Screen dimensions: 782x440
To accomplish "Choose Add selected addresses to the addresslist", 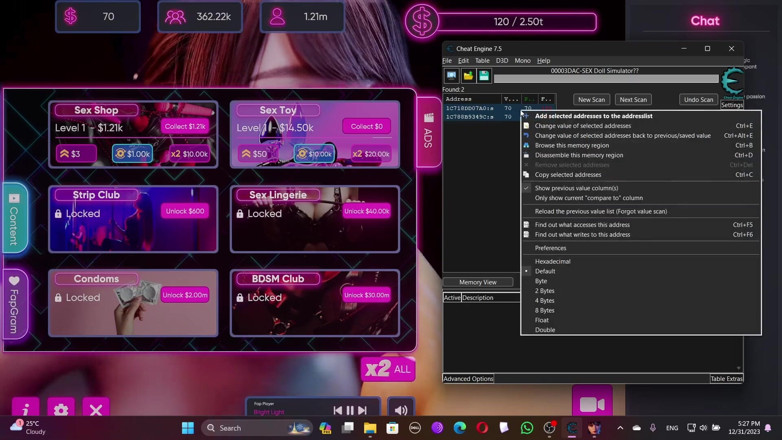I will (x=641, y=116).
